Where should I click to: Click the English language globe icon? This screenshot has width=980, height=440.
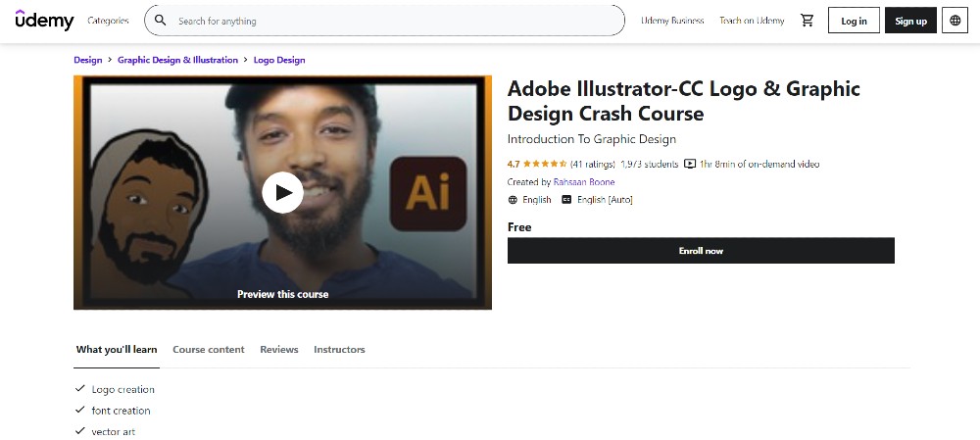pyautogui.click(x=514, y=200)
